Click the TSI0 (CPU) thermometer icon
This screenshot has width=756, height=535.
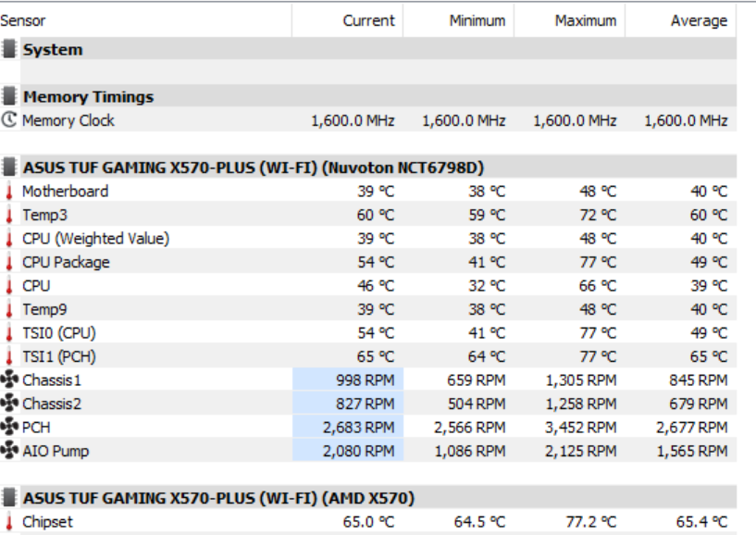click(x=8, y=333)
